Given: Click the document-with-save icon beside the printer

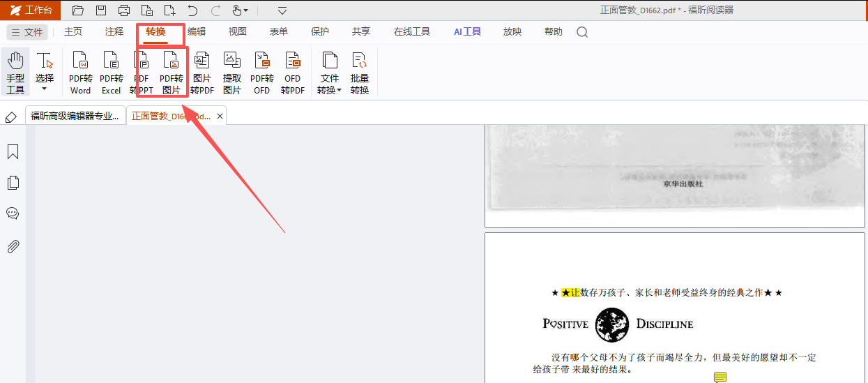Looking at the screenshot, I should coord(146,10).
